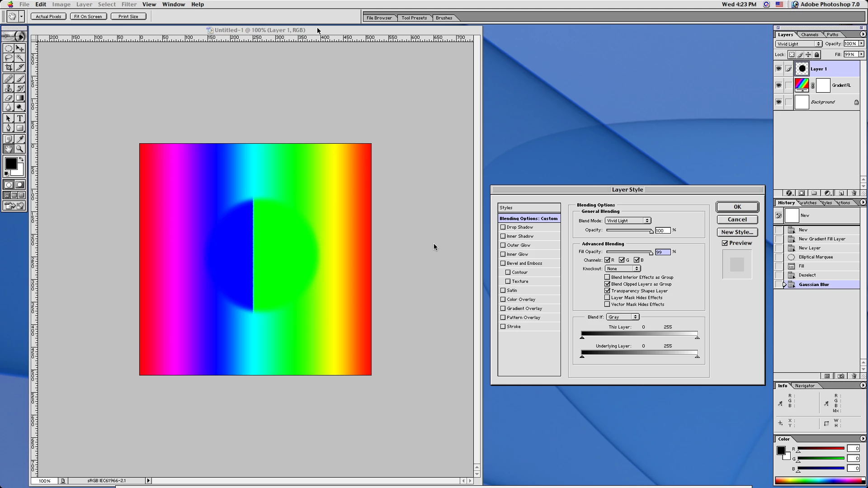The image size is (868, 488).
Task: Select the Crop tool
Action: click(x=8, y=68)
